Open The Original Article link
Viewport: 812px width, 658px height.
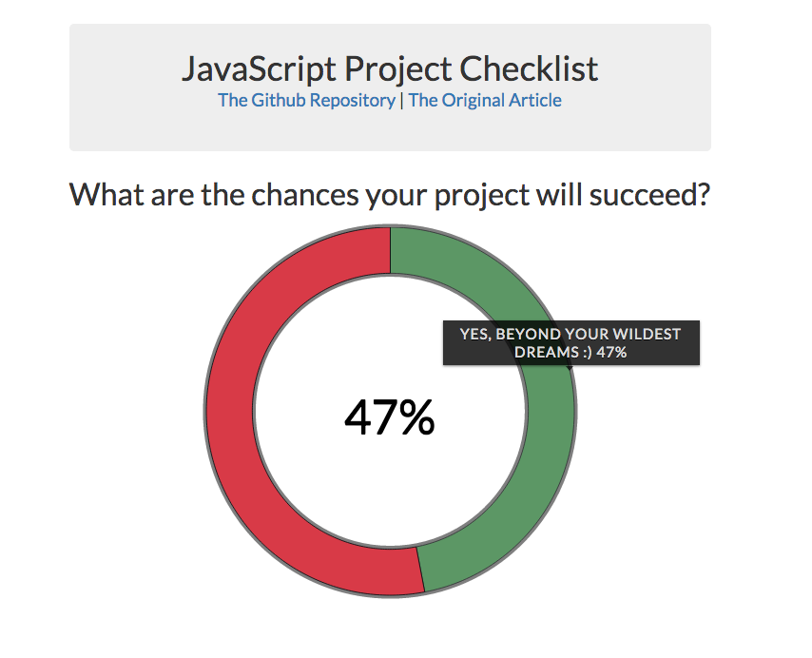tap(485, 101)
